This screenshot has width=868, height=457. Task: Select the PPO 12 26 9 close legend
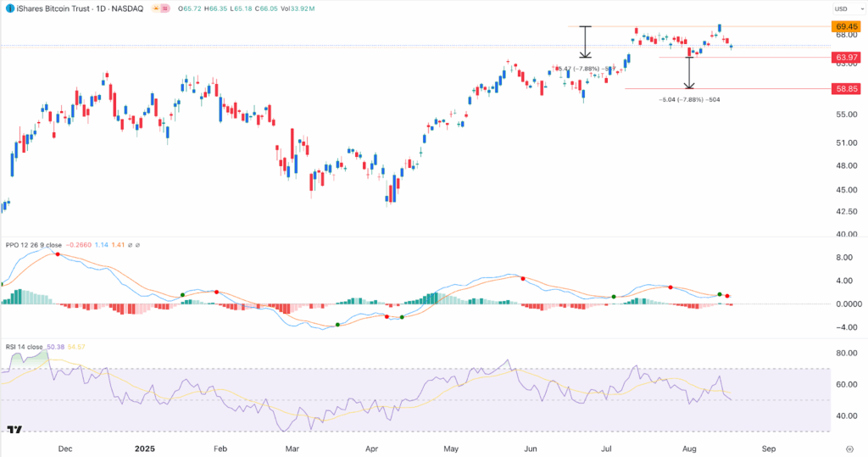click(x=34, y=245)
